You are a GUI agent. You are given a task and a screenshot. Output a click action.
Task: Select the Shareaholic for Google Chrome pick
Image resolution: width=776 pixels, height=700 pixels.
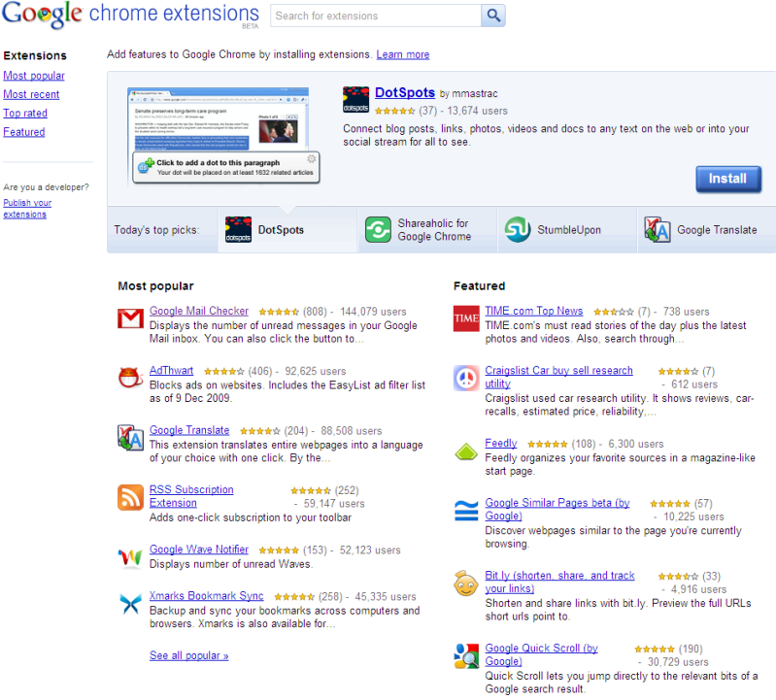(x=427, y=229)
